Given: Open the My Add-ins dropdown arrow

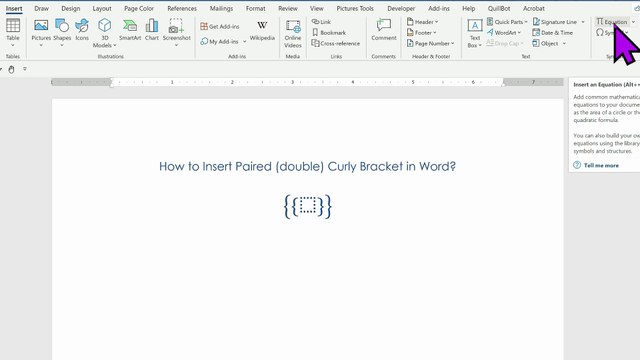Looking at the screenshot, I should pos(244,41).
